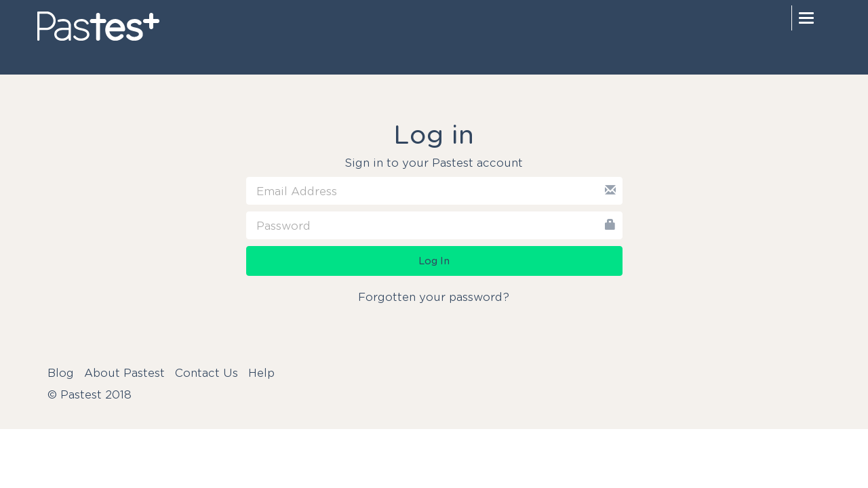Click the plus symbol of the Pastest logo

click(x=152, y=20)
